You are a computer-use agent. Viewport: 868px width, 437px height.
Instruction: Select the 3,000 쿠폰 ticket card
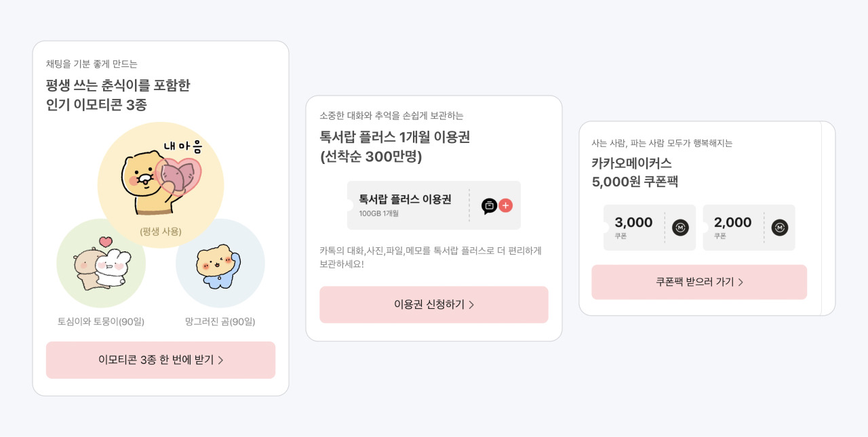(649, 227)
